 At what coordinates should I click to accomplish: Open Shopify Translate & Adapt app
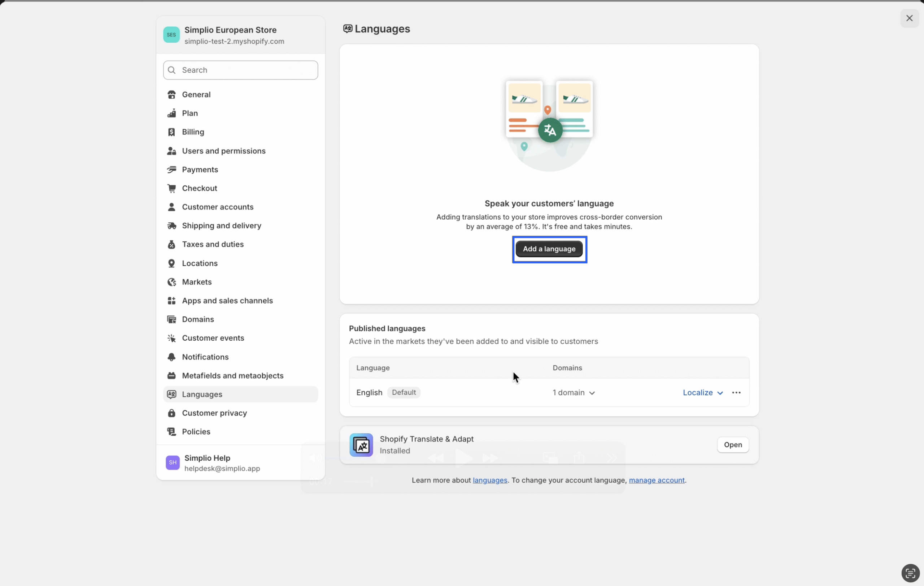coord(733,445)
